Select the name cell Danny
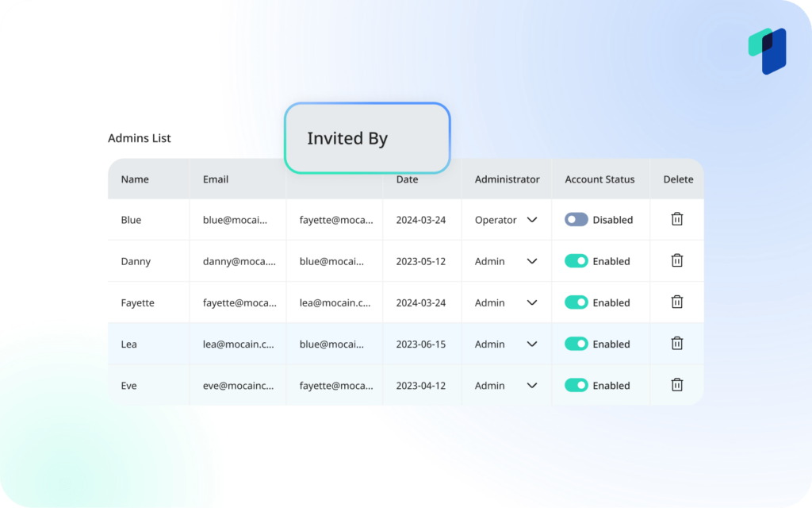This screenshot has width=812, height=508. coord(136,261)
